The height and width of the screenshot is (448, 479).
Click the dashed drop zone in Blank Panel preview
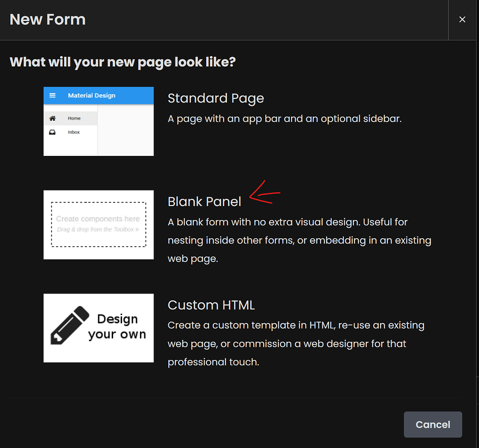click(98, 223)
